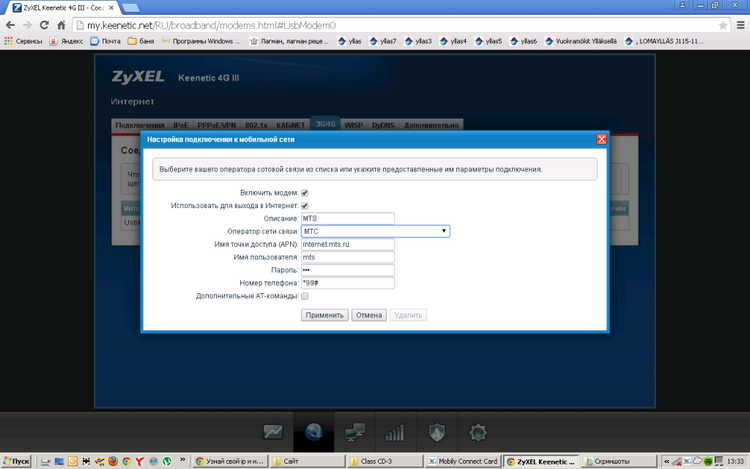Viewport: 750px width, 469px height.
Task: Click the browser back arrow
Action: [x=11, y=25]
